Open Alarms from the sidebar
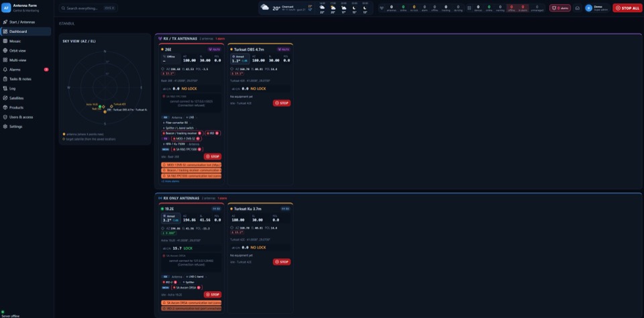The height and width of the screenshot is (318, 644). coord(26,69)
